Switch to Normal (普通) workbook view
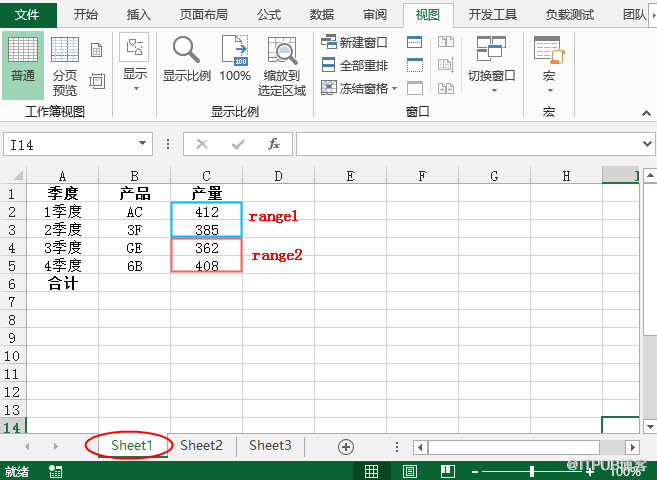Viewport: 657px width, 480px height. pos(23,62)
